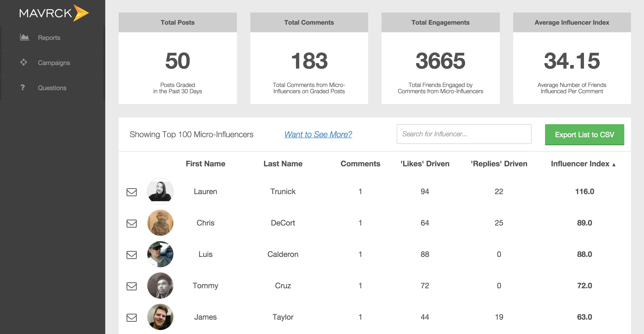644x334 pixels.
Task: Click Export List to CSV button
Action: click(584, 134)
